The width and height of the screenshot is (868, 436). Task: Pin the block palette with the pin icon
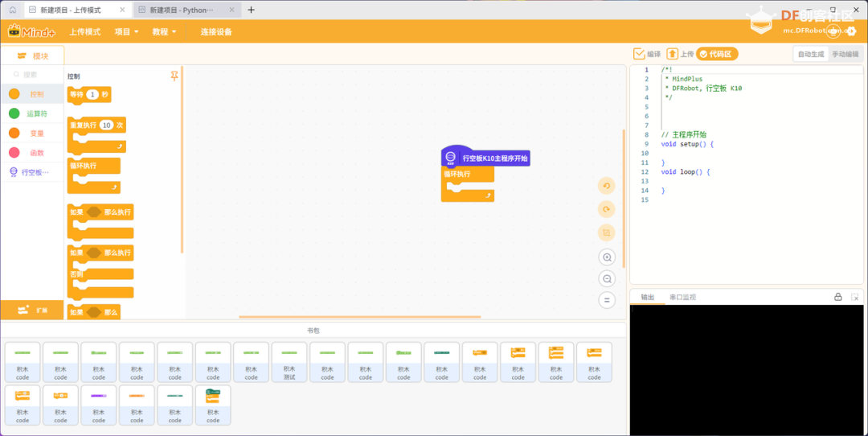tap(174, 76)
